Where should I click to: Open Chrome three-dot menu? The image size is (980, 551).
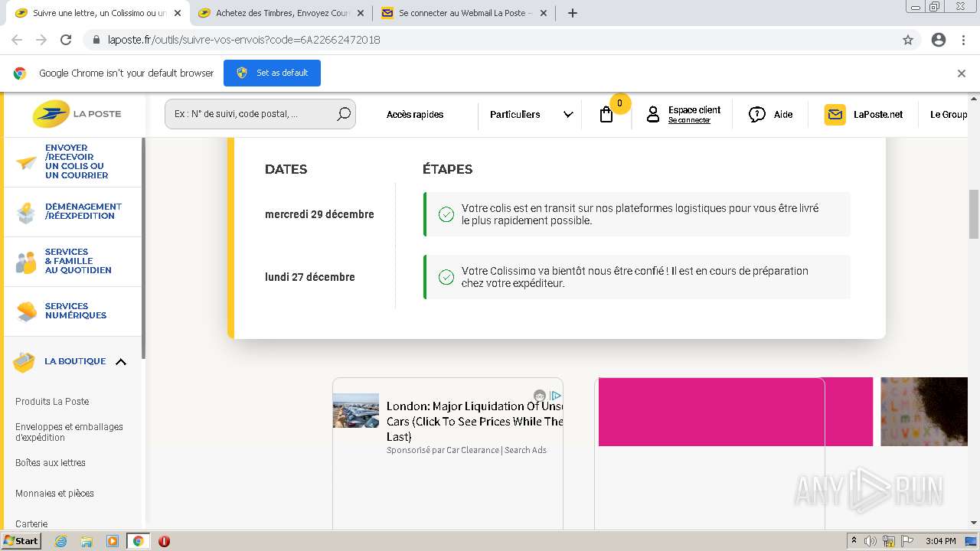(963, 40)
